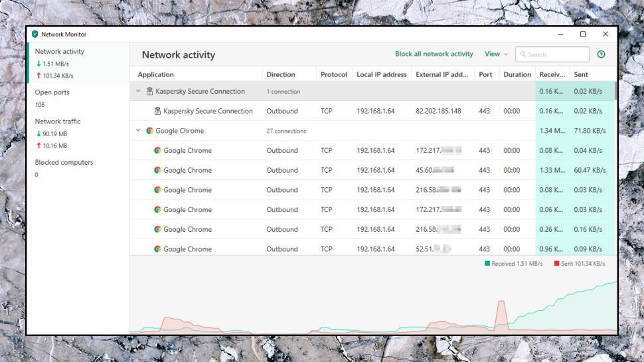644x362 pixels.
Task: Sort by Local IP address column header
Action: point(382,74)
